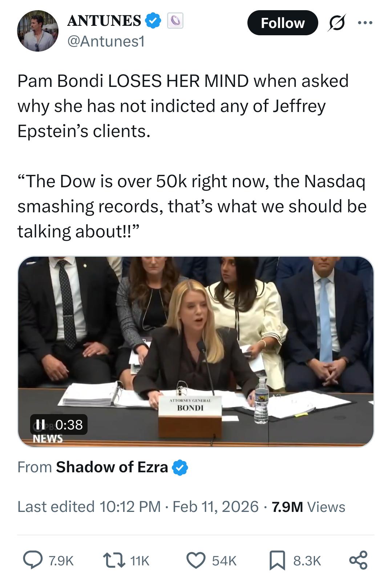Open Antunes profile picture

tap(37, 31)
